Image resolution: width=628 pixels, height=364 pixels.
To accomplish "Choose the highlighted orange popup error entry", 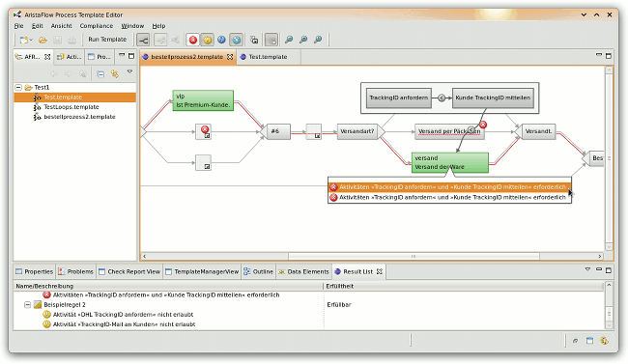I will coord(449,187).
